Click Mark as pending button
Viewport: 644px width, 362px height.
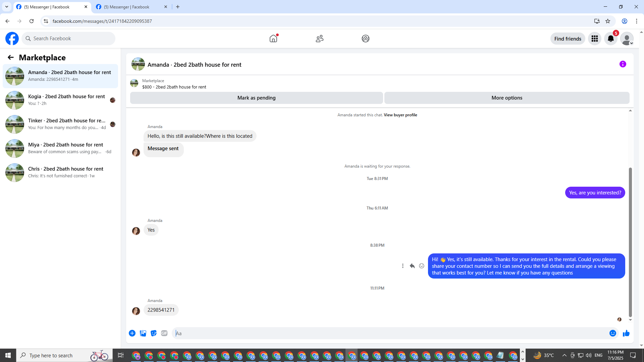click(x=256, y=98)
